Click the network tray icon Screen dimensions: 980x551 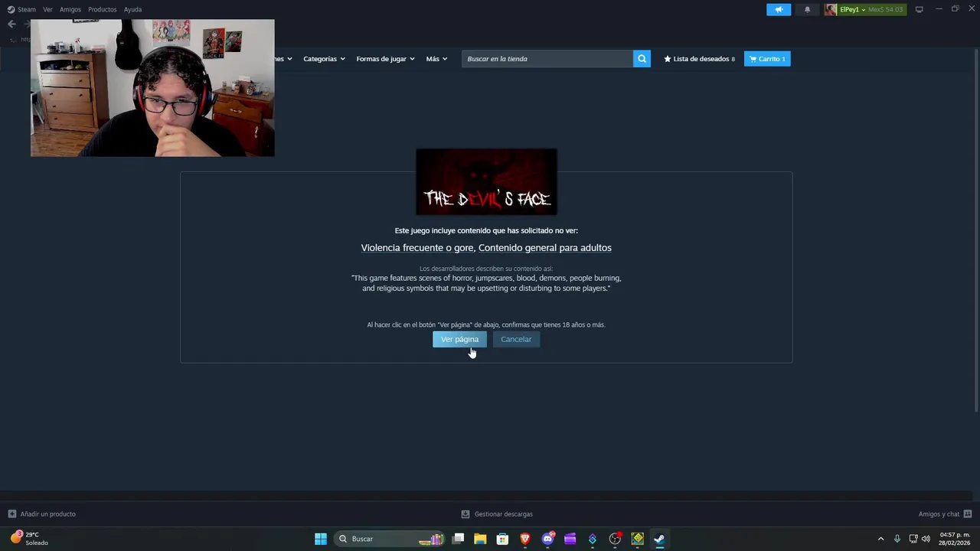pos(913,539)
